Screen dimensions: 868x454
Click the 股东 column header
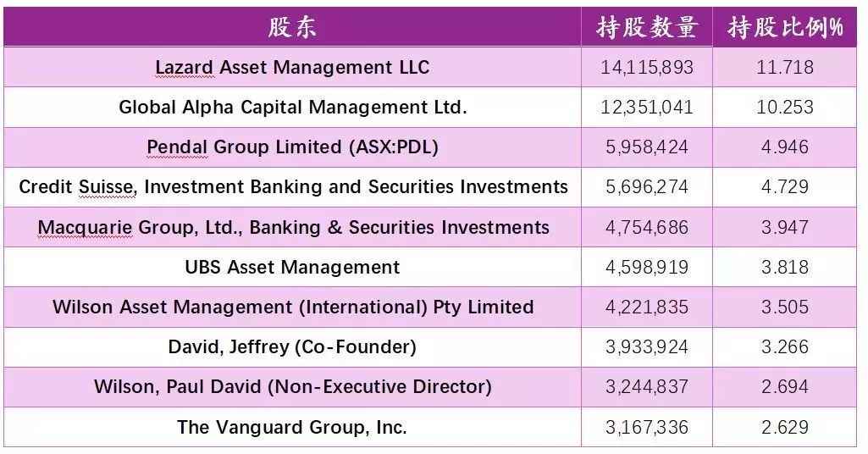[292, 28]
